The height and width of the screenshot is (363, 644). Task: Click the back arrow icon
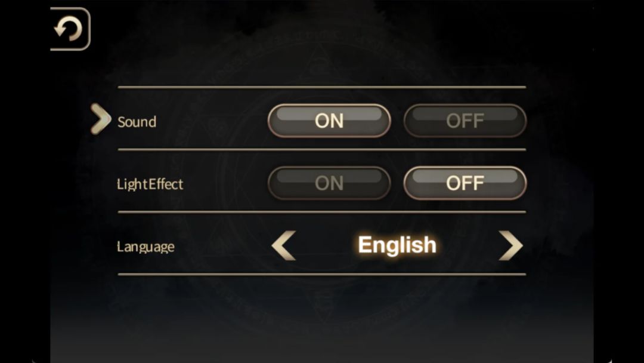(x=69, y=29)
